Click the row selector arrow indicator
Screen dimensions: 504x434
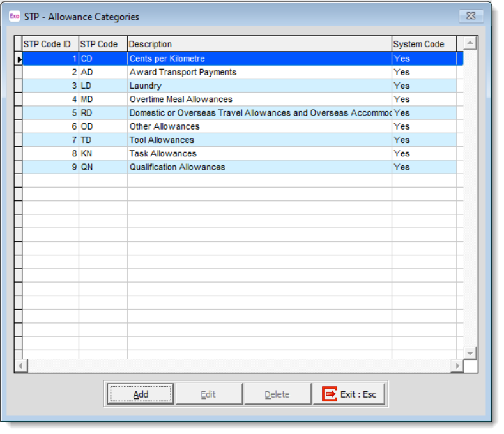pyautogui.click(x=19, y=59)
